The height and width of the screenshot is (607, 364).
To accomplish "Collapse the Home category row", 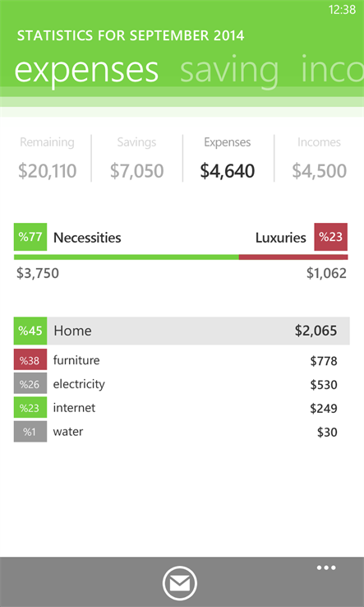I will point(182,331).
